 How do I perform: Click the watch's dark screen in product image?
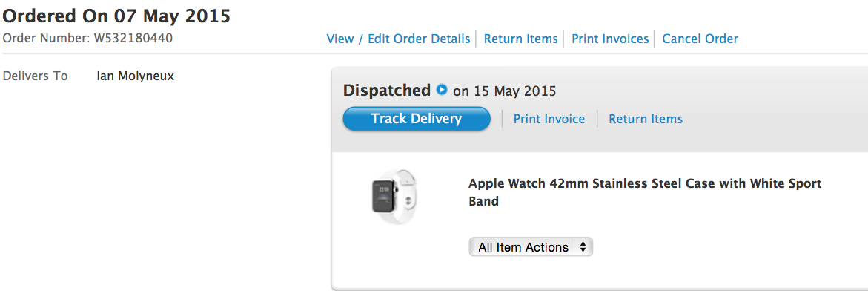[384, 196]
